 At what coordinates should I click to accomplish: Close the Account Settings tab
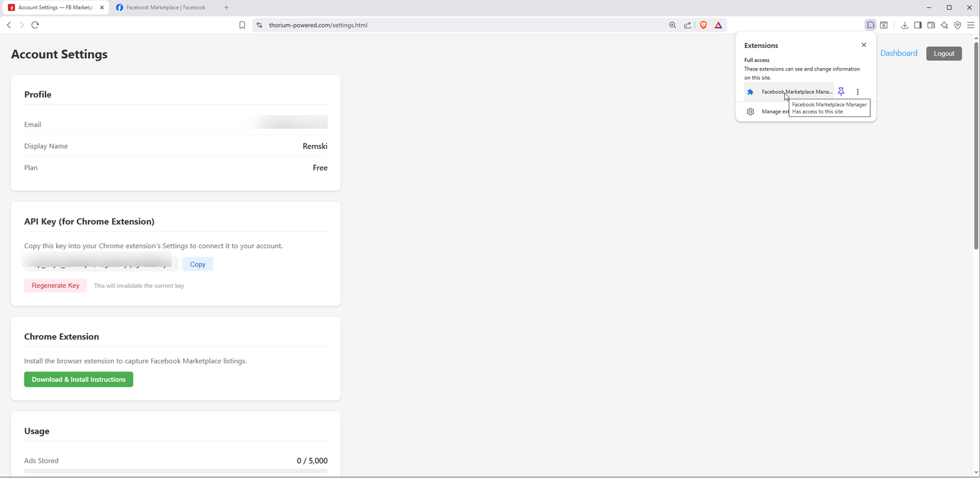click(102, 7)
